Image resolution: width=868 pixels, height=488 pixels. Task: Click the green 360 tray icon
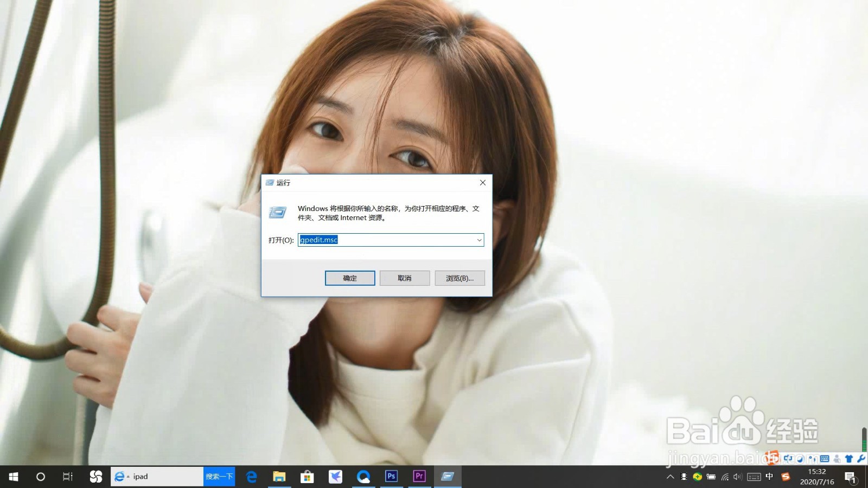click(x=697, y=477)
